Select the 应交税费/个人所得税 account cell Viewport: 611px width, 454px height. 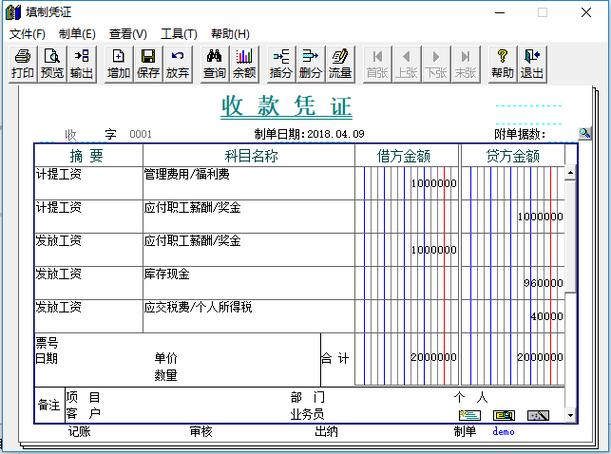tap(249, 316)
